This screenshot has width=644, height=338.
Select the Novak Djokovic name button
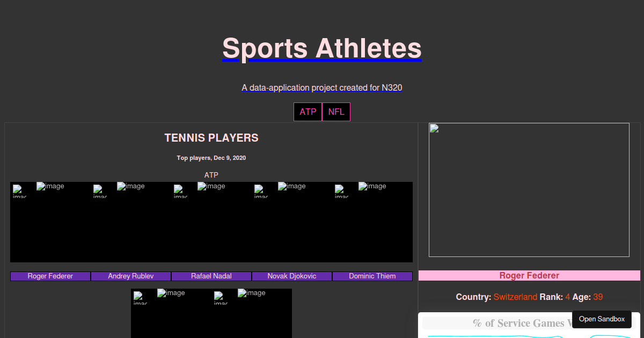(292, 276)
